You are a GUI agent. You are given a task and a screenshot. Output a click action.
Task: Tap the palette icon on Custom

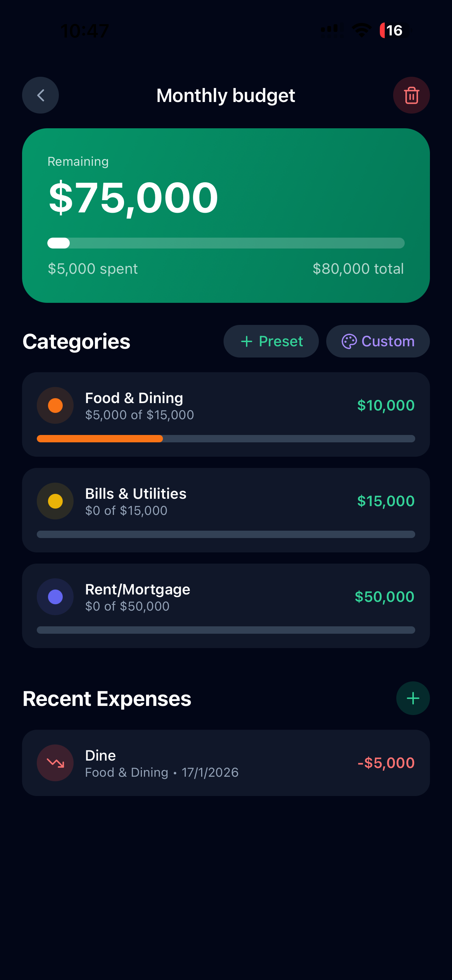(x=349, y=341)
